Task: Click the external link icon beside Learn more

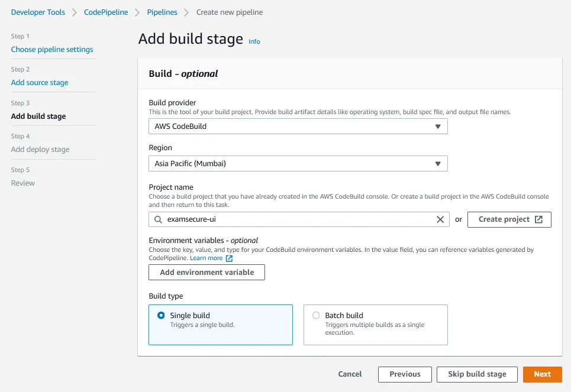Action: point(229,258)
